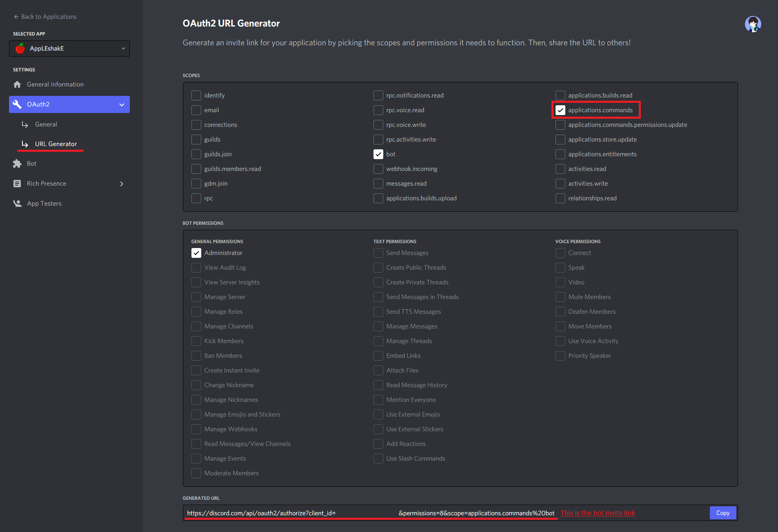This screenshot has height=532, width=778.
Task: Uncheck the applications.commands scope
Action: coord(560,110)
